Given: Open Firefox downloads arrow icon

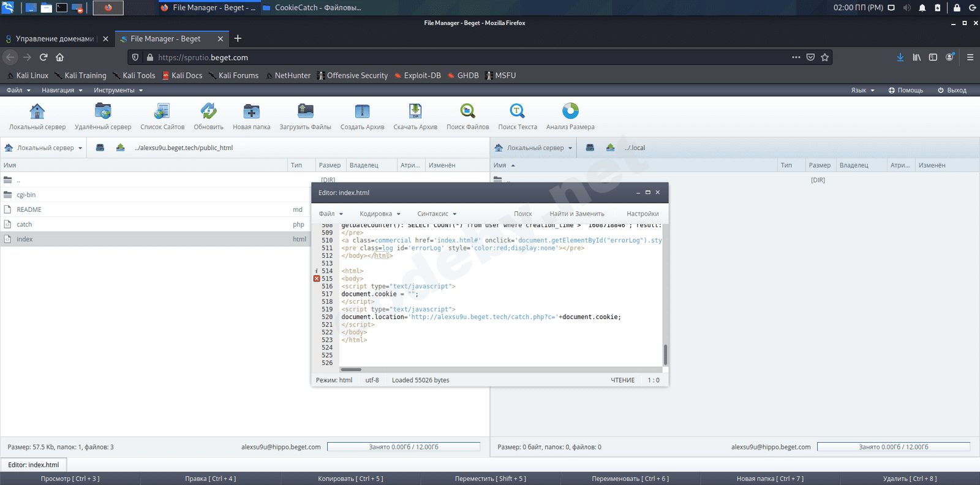Looking at the screenshot, I should click(900, 57).
